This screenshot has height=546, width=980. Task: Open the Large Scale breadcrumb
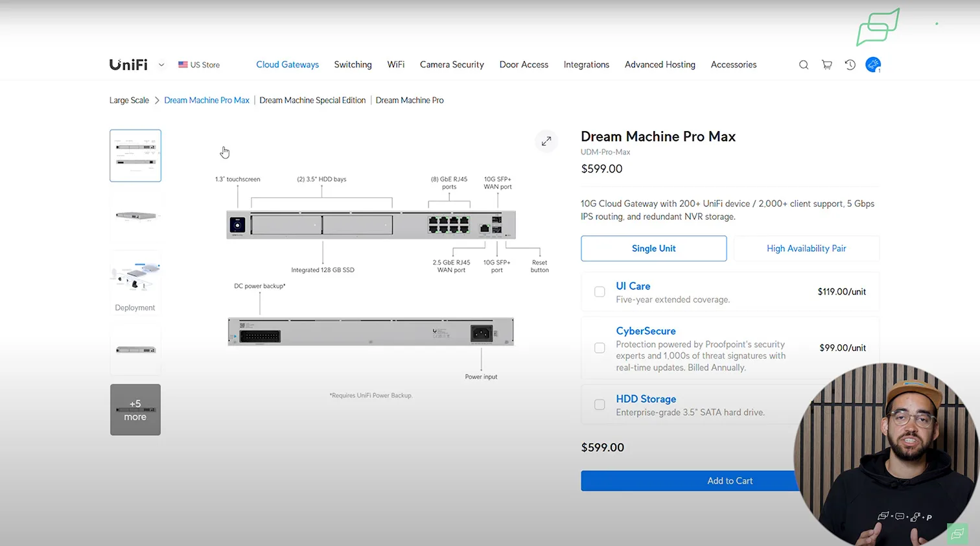[x=129, y=101]
